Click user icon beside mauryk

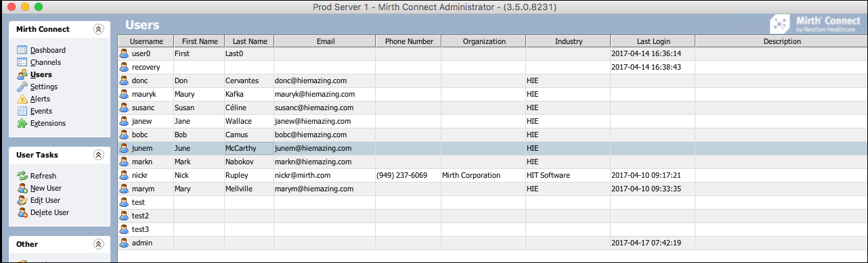click(124, 94)
